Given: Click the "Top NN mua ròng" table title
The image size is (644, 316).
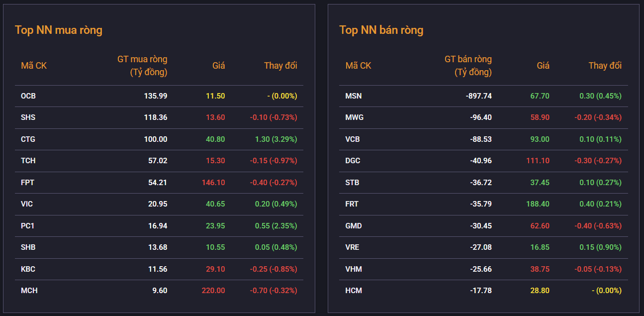Looking at the screenshot, I should tap(59, 30).
